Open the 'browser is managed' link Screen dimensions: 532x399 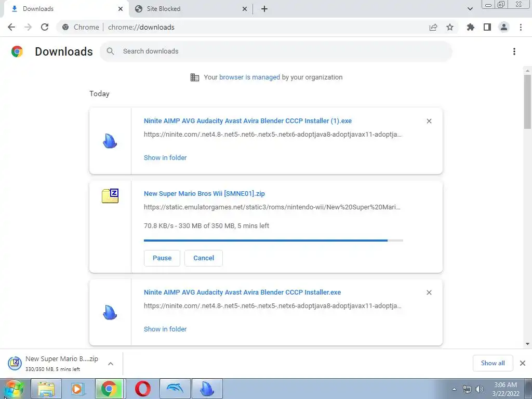[249, 77]
